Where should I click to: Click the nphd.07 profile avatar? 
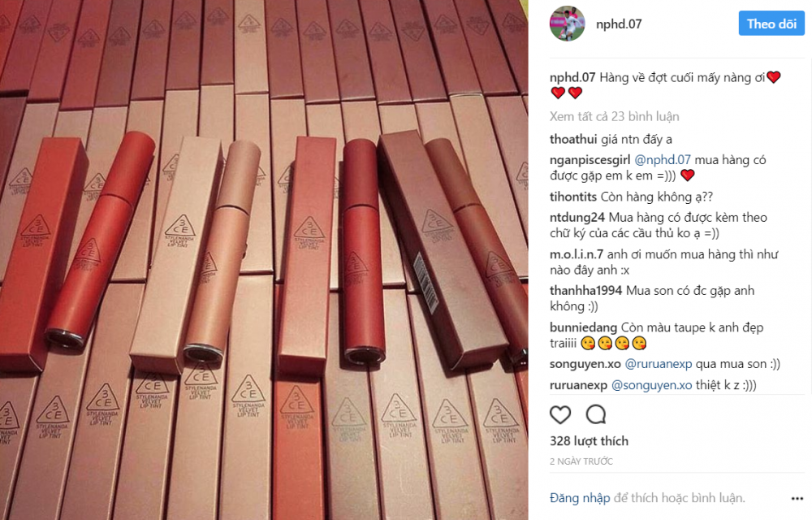[x=567, y=24]
